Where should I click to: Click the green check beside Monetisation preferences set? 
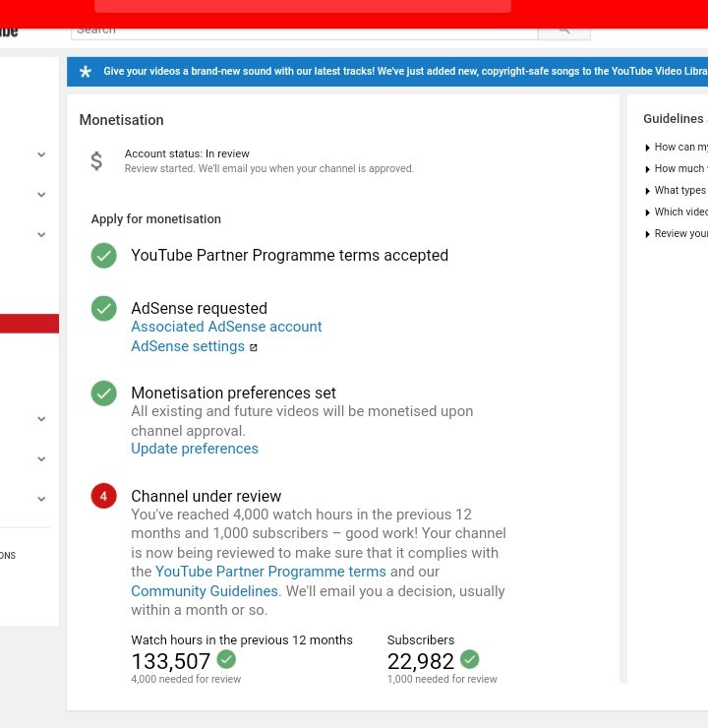104,394
